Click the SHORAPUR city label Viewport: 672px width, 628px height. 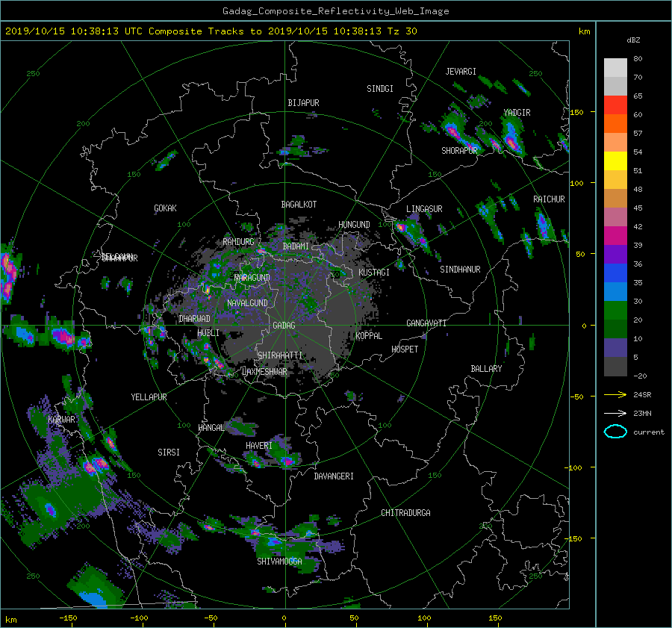459,151
